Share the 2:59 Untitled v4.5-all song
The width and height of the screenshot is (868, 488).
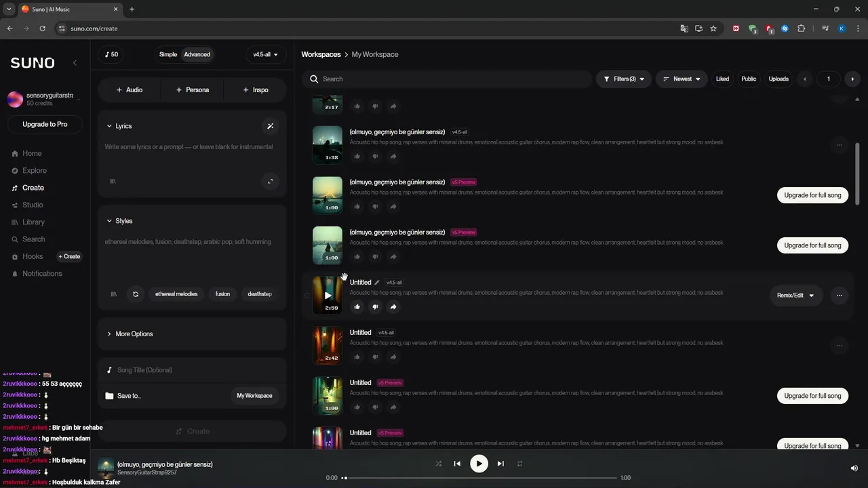[x=393, y=307]
